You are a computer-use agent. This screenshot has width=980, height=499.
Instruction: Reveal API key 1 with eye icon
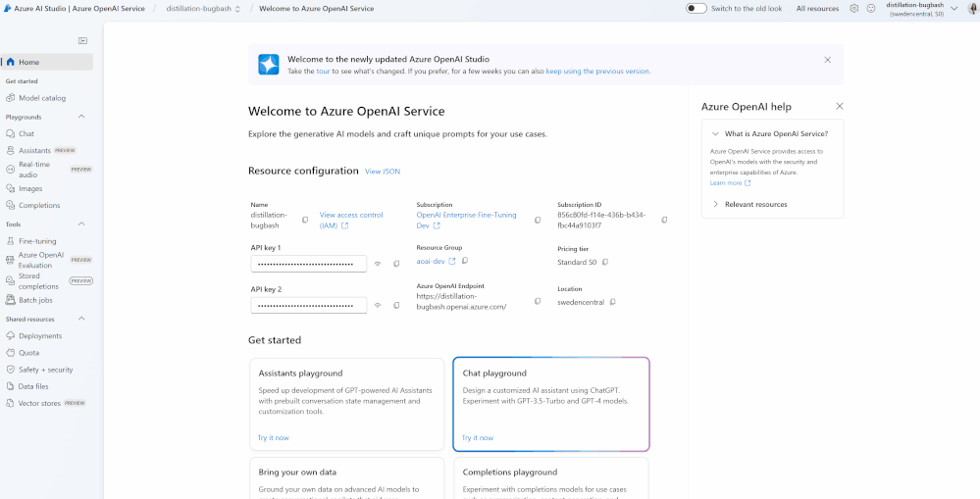tap(378, 264)
